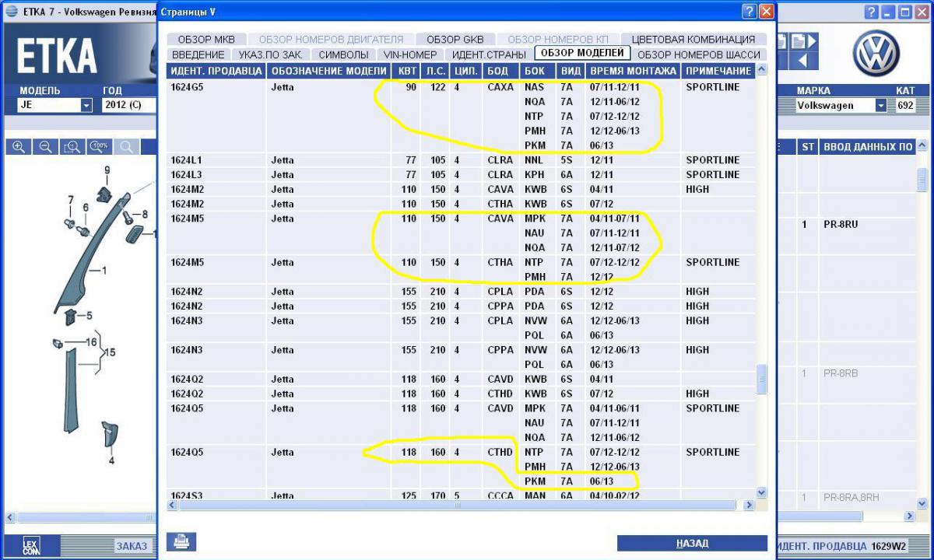Image resolution: width=934 pixels, height=560 pixels.
Task: Click the 1624S3 Jetta row
Action: click(462, 495)
